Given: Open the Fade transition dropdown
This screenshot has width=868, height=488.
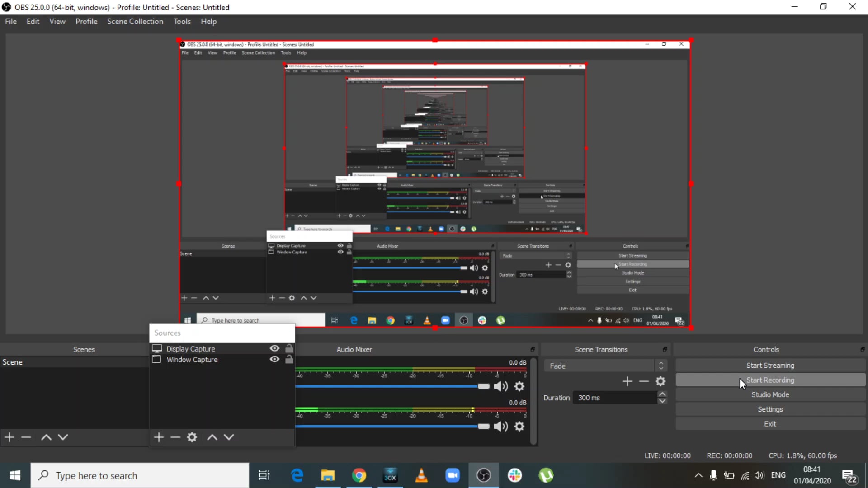Looking at the screenshot, I should point(605,366).
